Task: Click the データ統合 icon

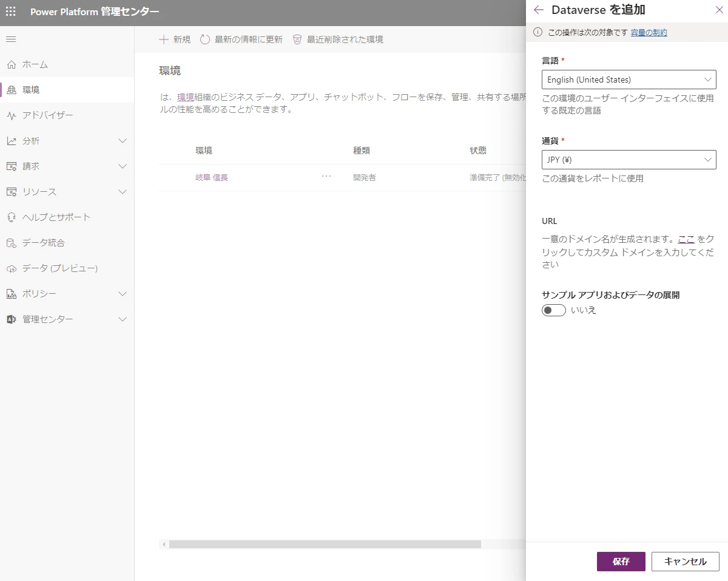Action: coord(11,243)
